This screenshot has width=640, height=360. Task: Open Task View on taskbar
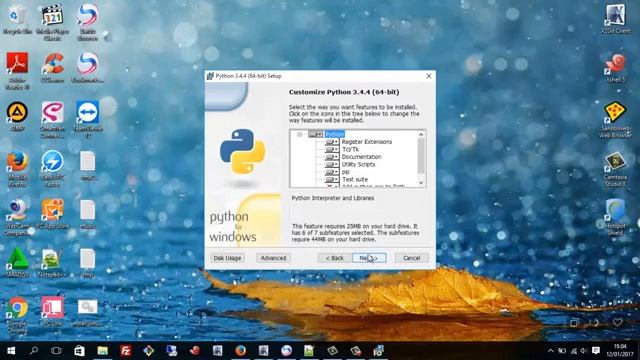(x=56, y=351)
